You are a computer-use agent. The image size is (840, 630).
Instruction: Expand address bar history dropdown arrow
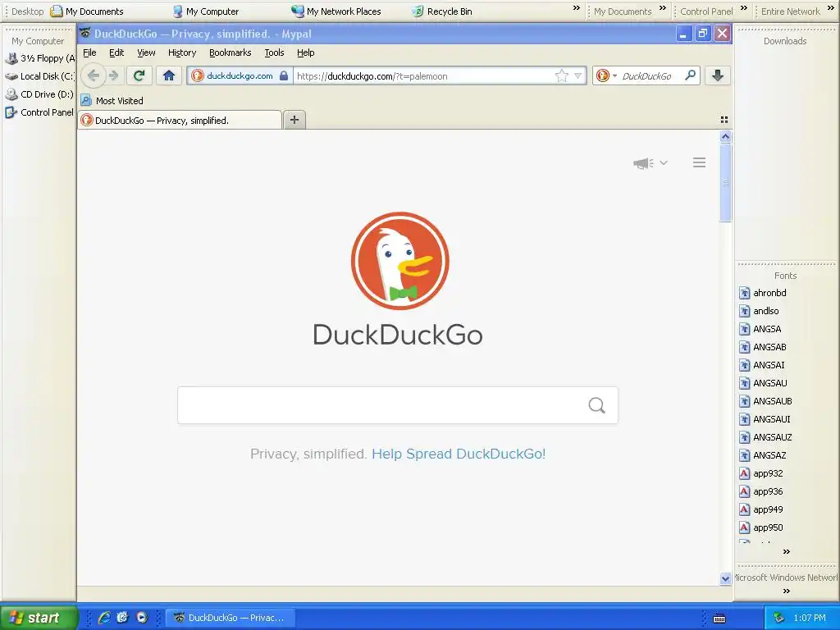click(578, 76)
